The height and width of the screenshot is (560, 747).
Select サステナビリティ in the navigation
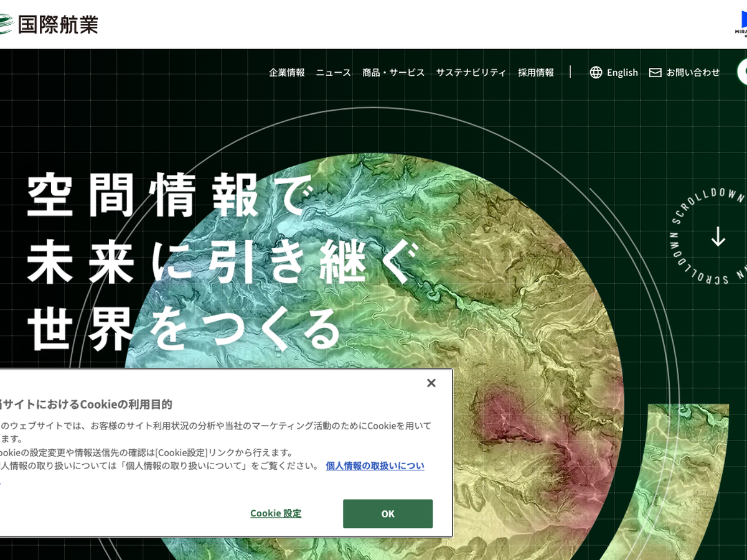(471, 73)
